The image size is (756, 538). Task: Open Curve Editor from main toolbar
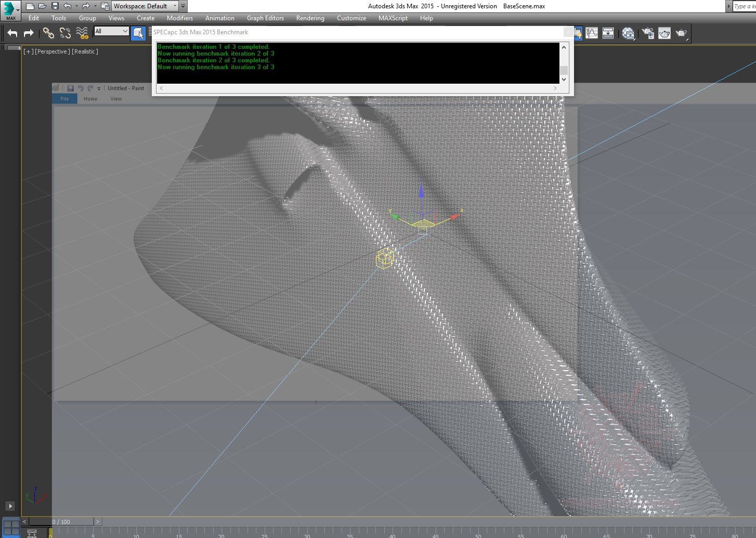click(x=592, y=33)
